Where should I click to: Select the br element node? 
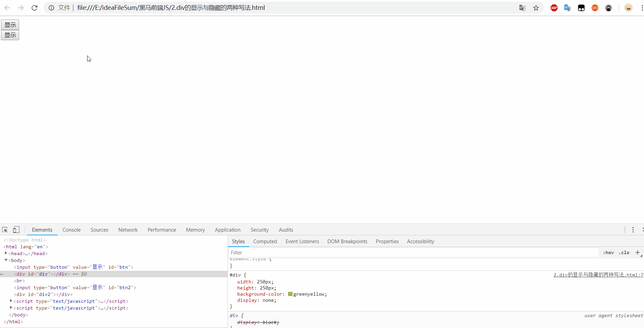click(19, 281)
